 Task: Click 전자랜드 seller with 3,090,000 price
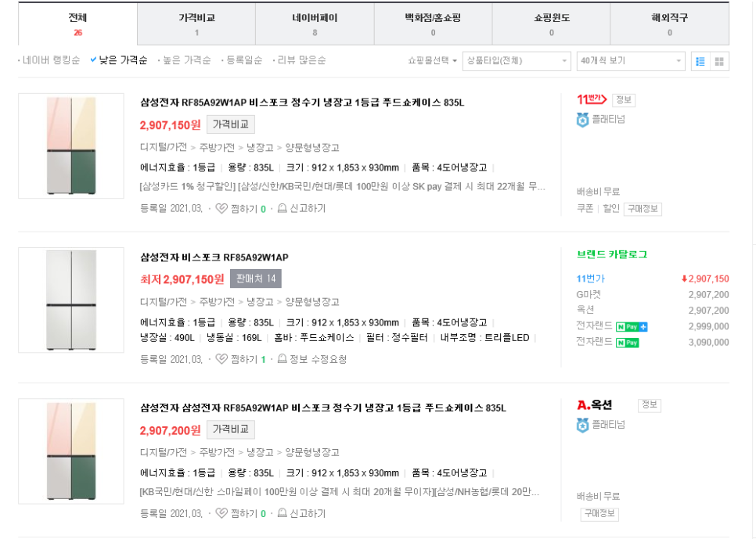click(595, 343)
